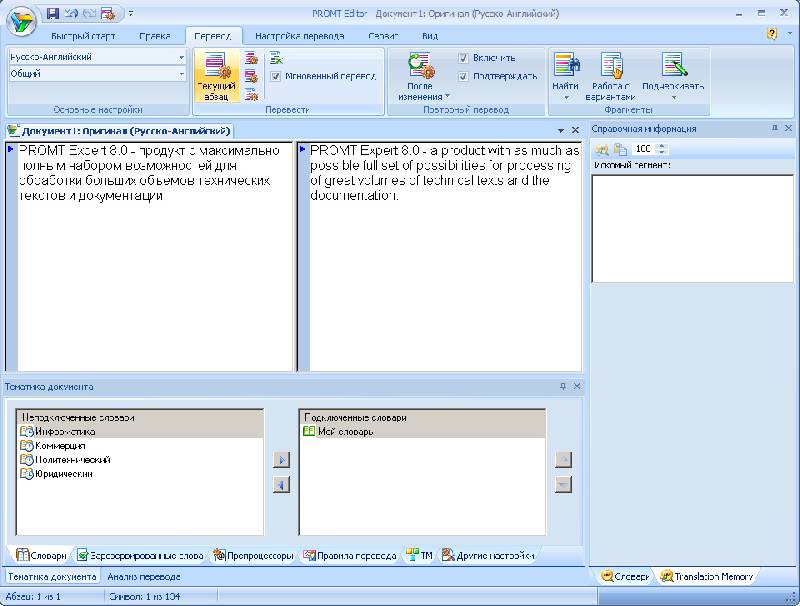Select the Юридический dictionary
This screenshot has height=606, width=800.
140,474
